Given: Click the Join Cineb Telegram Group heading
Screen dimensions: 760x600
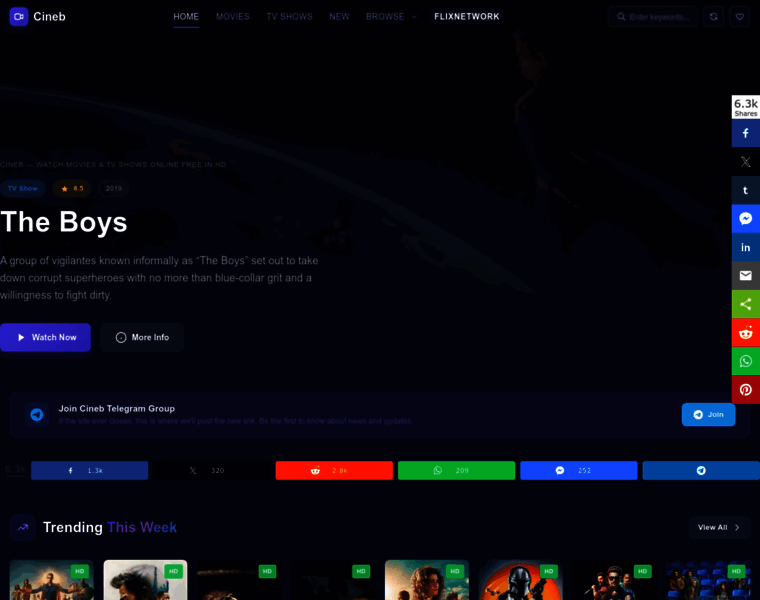Looking at the screenshot, I should tap(117, 409).
